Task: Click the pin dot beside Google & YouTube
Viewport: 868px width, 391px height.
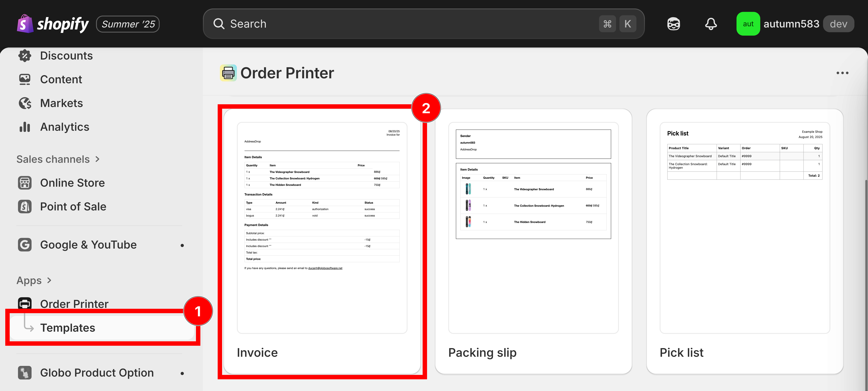Action: (182, 245)
